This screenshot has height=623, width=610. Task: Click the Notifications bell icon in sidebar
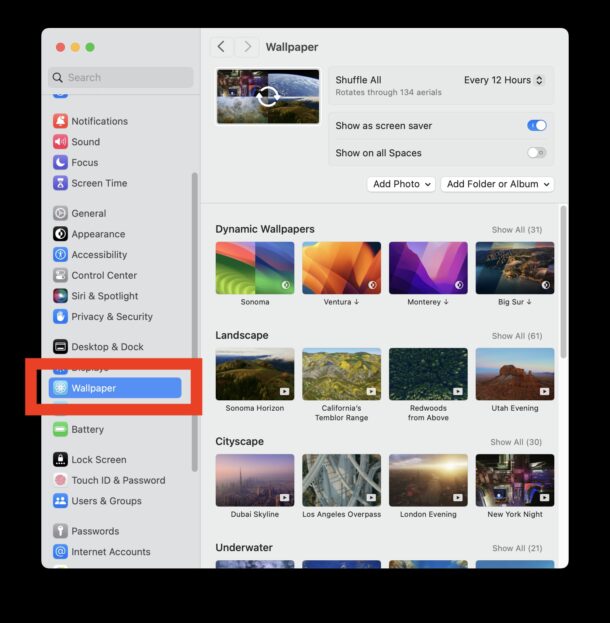tap(60, 121)
